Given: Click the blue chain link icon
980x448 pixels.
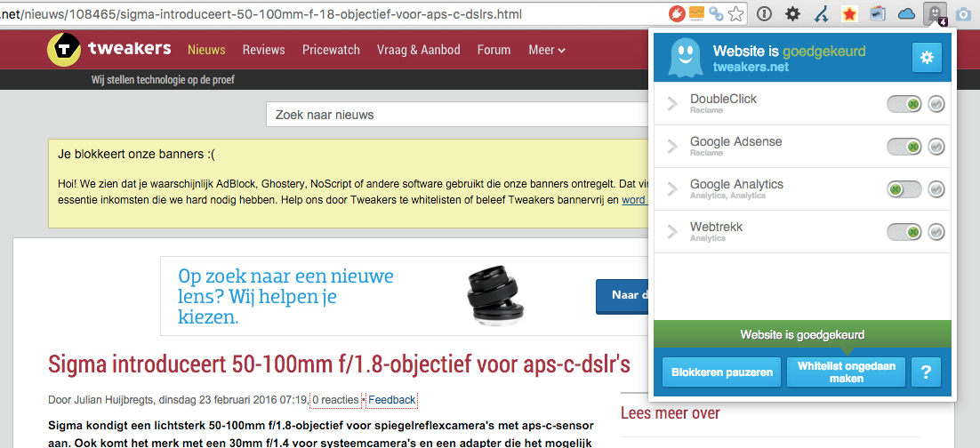Looking at the screenshot, I should (717, 13).
